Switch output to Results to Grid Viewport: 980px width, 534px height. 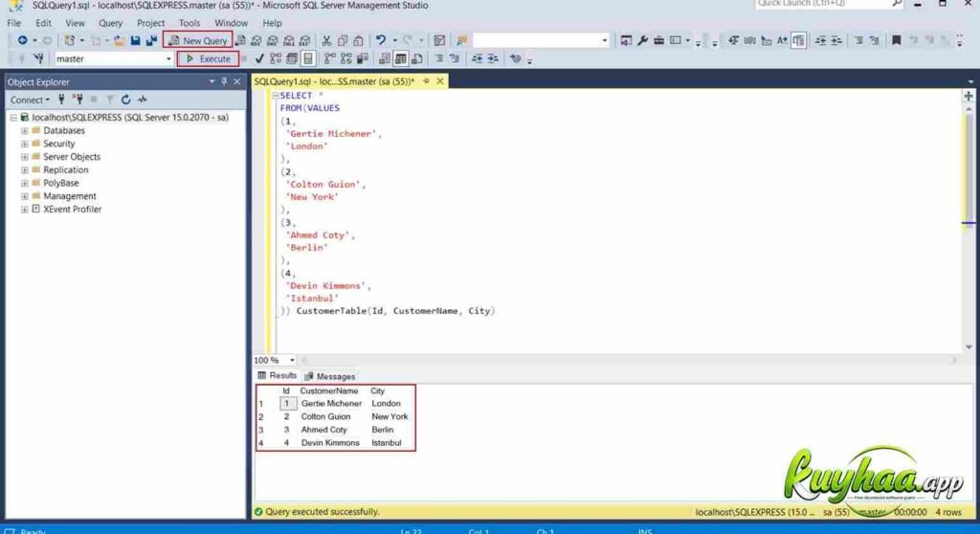tap(401, 58)
